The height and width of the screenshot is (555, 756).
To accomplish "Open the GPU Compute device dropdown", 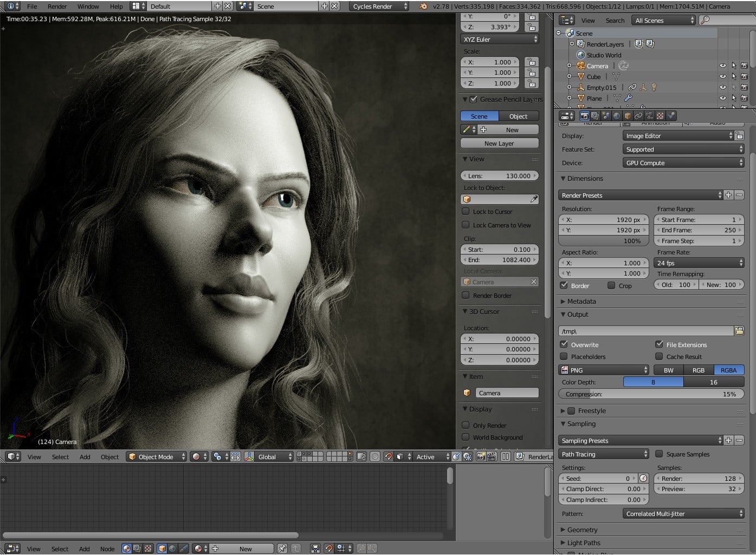I will coord(683,163).
